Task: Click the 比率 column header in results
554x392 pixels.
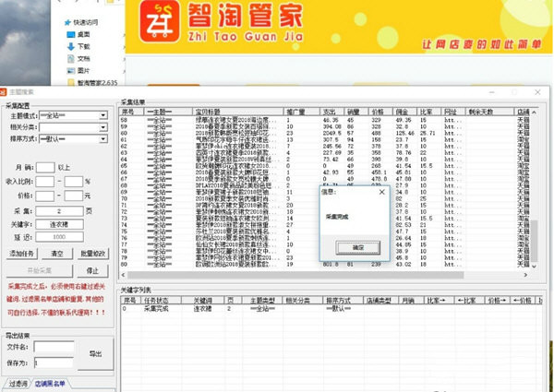Action: coord(429,112)
